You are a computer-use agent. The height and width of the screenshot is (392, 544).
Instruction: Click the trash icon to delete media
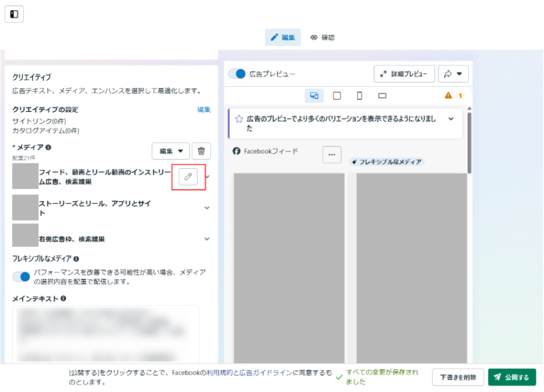201,151
